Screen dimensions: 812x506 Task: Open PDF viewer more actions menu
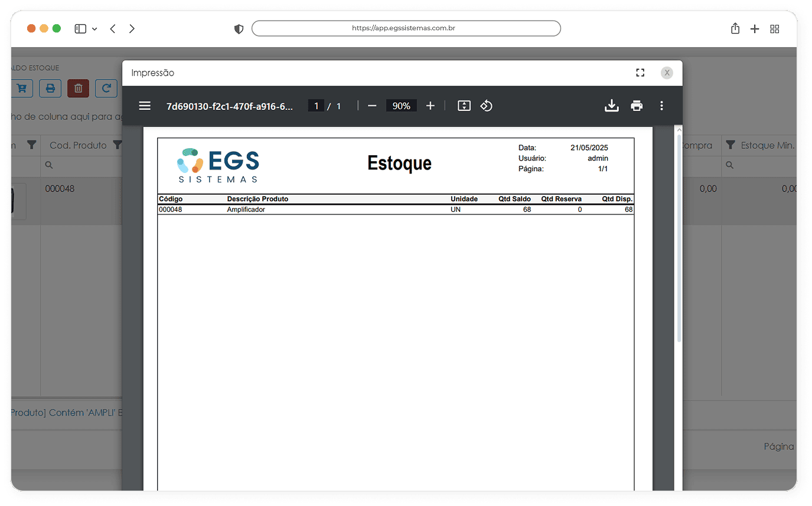(661, 106)
